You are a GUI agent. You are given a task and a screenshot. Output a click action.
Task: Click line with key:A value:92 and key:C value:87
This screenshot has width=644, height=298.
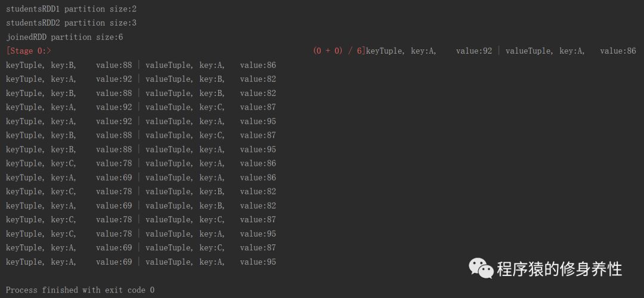(141, 107)
